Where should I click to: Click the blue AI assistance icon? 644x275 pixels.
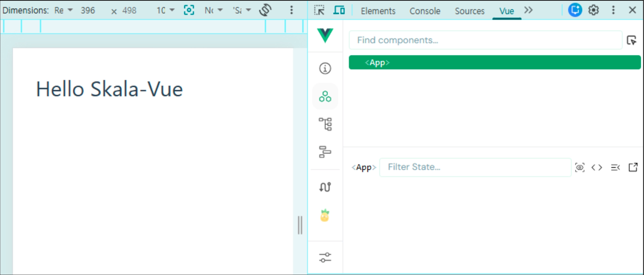click(x=575, y=10)
